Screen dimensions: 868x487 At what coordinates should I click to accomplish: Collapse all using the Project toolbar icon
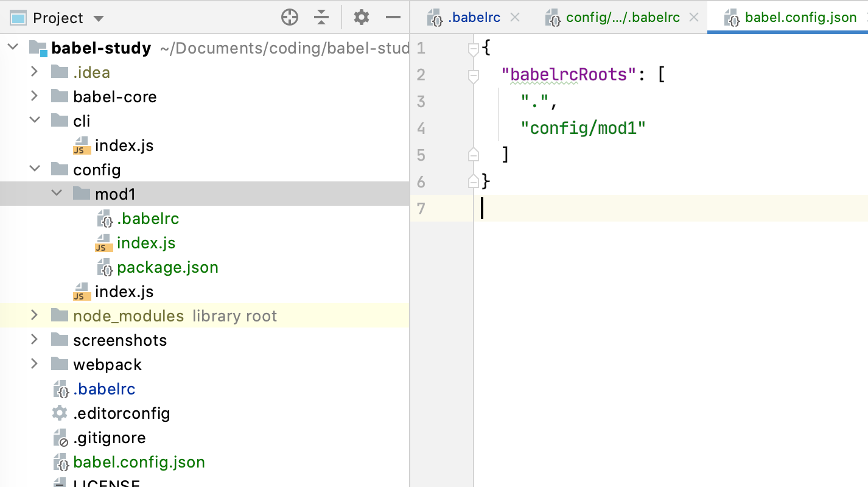tap(321, 18)
